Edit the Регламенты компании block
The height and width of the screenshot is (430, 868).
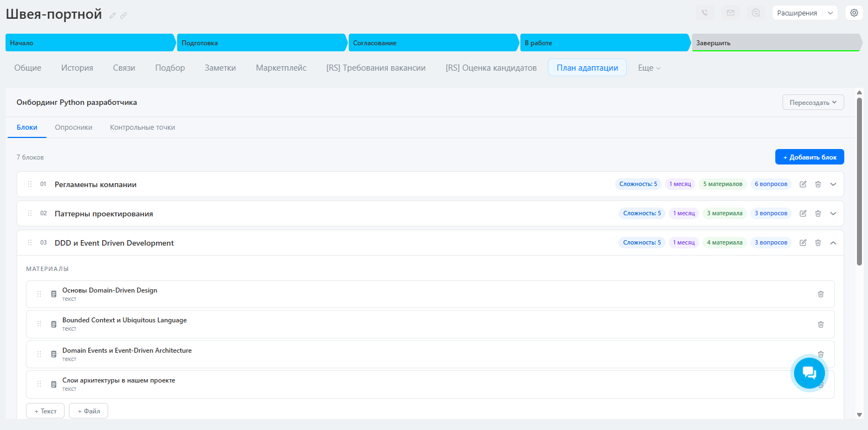tap(803, 184)
